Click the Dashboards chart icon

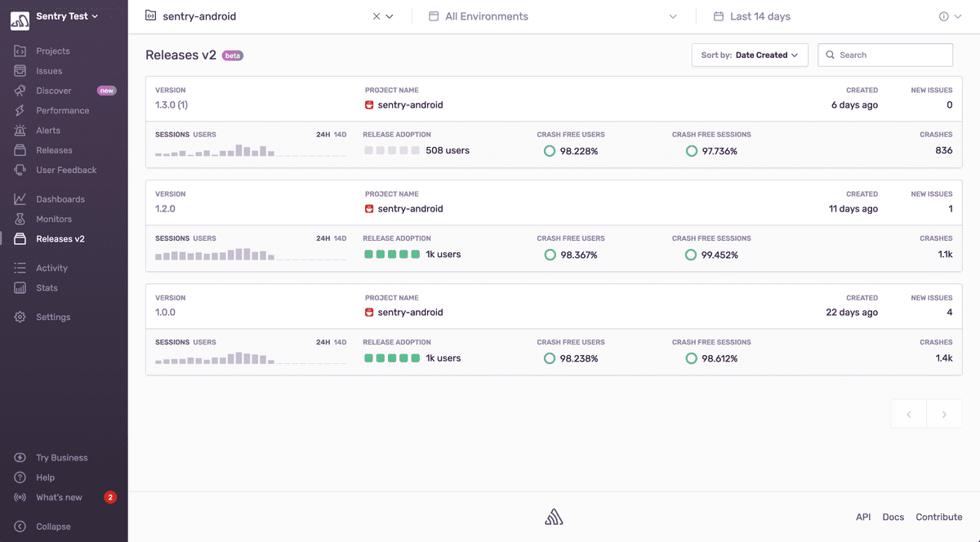(x=20, y=199)
